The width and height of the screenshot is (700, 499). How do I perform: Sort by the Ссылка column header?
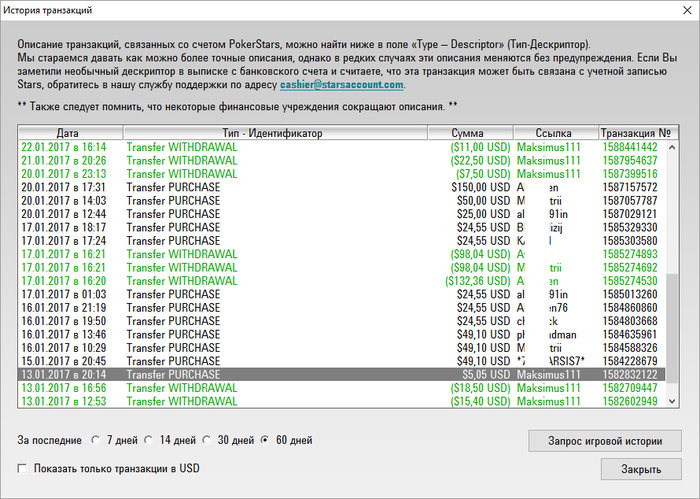point(556,133)
